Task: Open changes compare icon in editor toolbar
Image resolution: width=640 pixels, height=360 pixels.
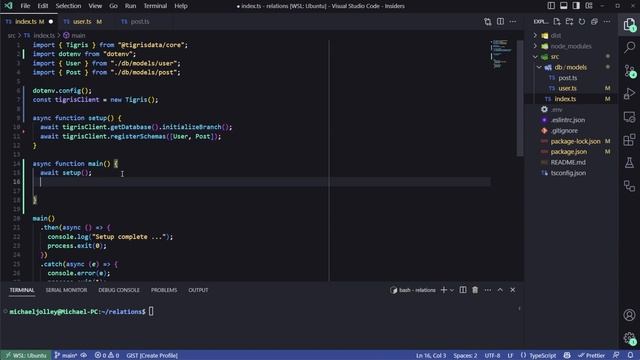Action: coord(488,22)
